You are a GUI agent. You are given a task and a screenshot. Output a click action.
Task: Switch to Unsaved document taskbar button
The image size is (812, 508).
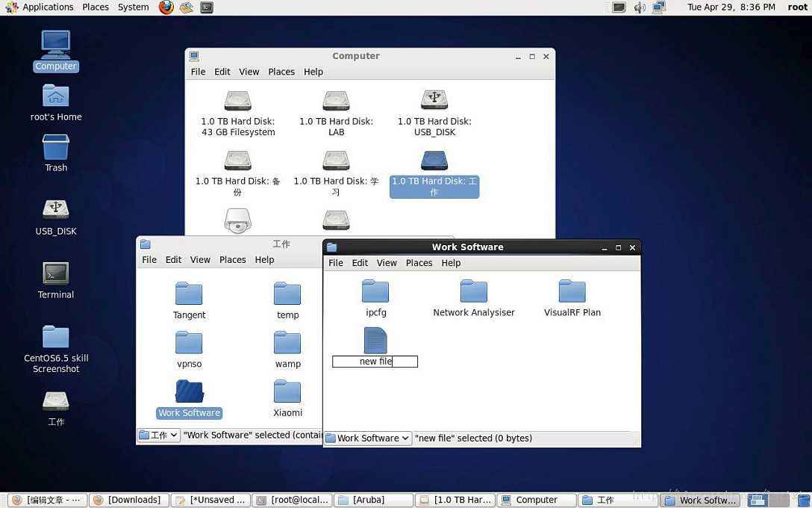click(x=210, y=501)
